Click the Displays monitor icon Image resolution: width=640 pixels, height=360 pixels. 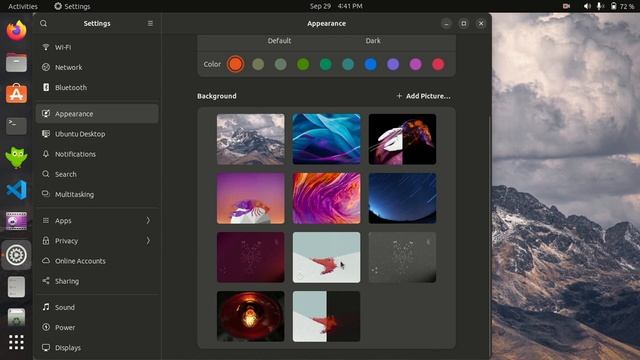[46, 347]
